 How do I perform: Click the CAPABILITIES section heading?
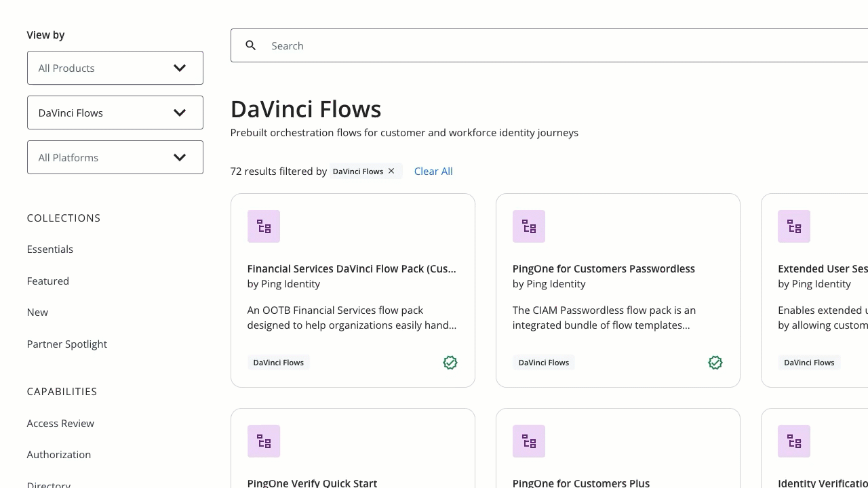point(62,391)
